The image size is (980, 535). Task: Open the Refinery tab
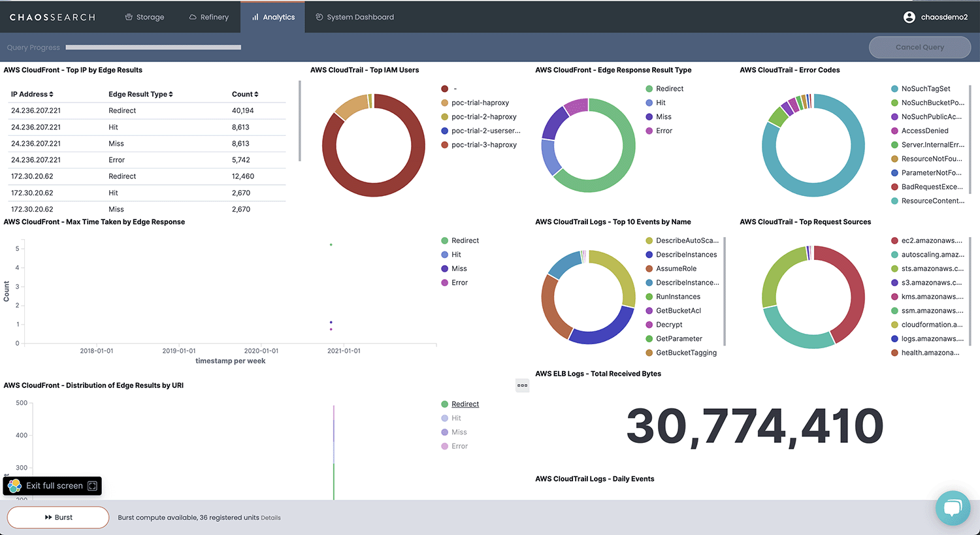(x=209, y=17)
